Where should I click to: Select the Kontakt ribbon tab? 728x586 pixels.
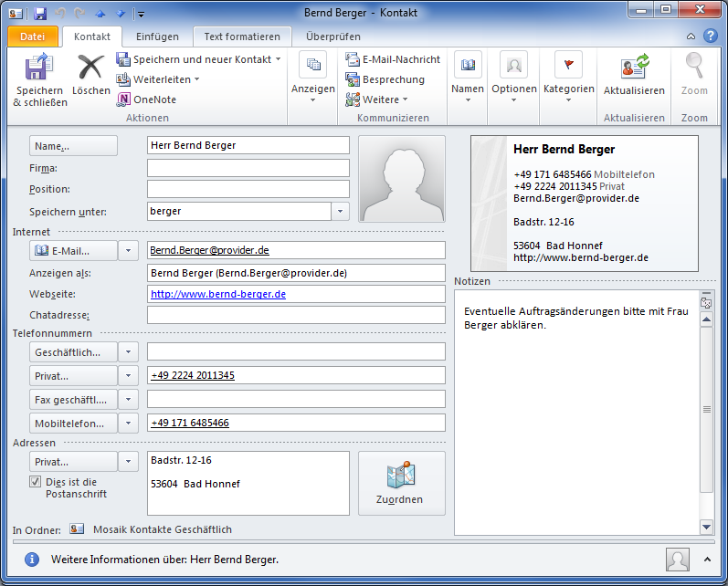[x=92, y=37]
